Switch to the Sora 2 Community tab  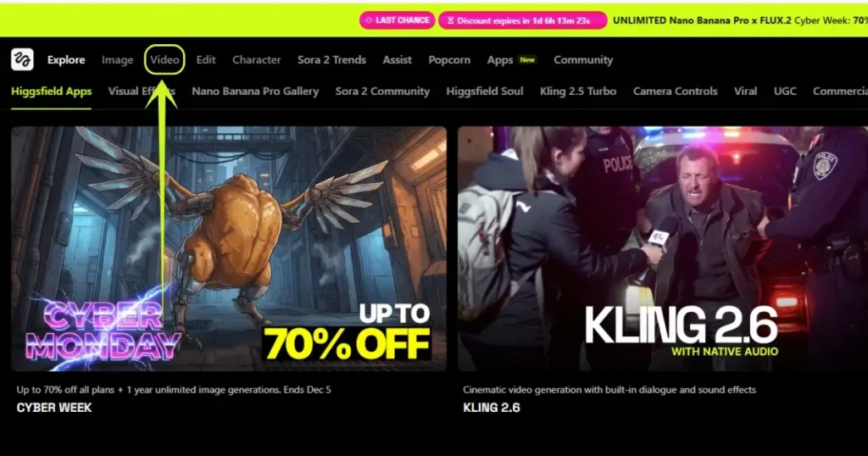pyautogui.click(x=382, y=92)
